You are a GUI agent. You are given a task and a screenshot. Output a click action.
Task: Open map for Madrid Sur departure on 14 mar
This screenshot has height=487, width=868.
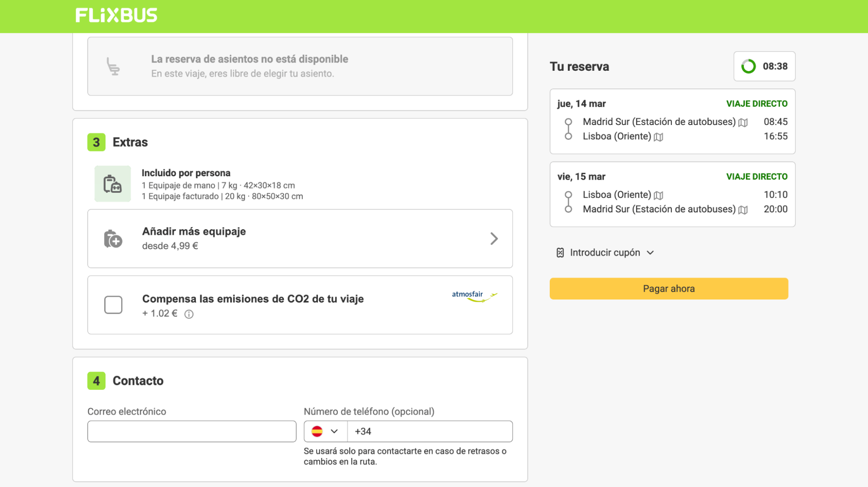tap(743, 122)
